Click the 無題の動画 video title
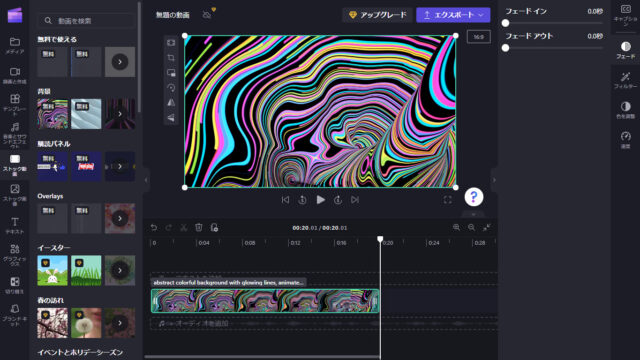The height and width of the screenshot is (360, 640). point(172,15)
